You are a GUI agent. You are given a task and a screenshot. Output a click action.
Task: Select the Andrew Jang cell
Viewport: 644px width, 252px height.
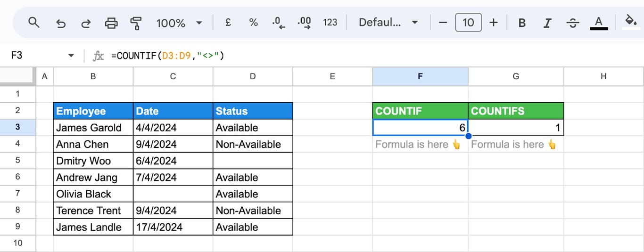(93, 178)
